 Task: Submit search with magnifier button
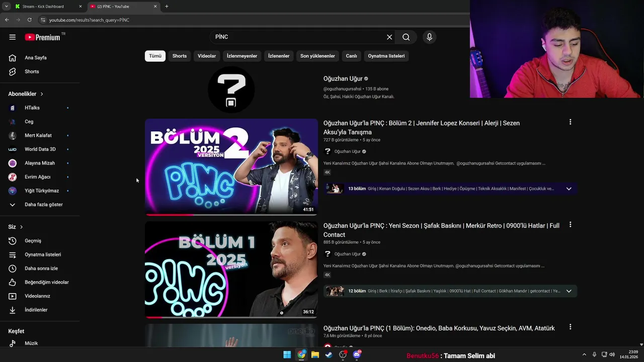pos(406,37)
